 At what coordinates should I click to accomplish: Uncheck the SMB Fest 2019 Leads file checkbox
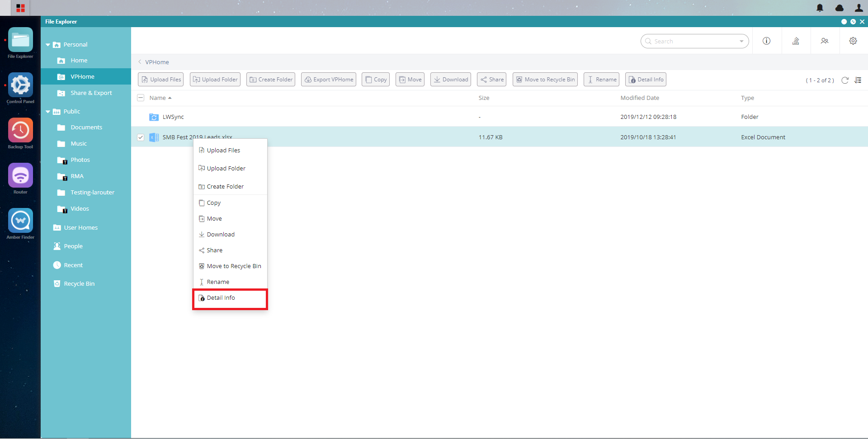tap(141, 137)
